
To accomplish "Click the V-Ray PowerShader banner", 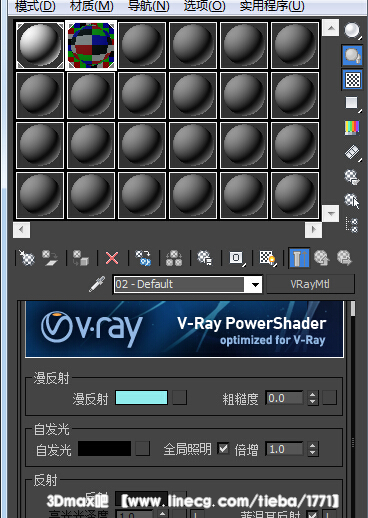I will coord(184,329).
